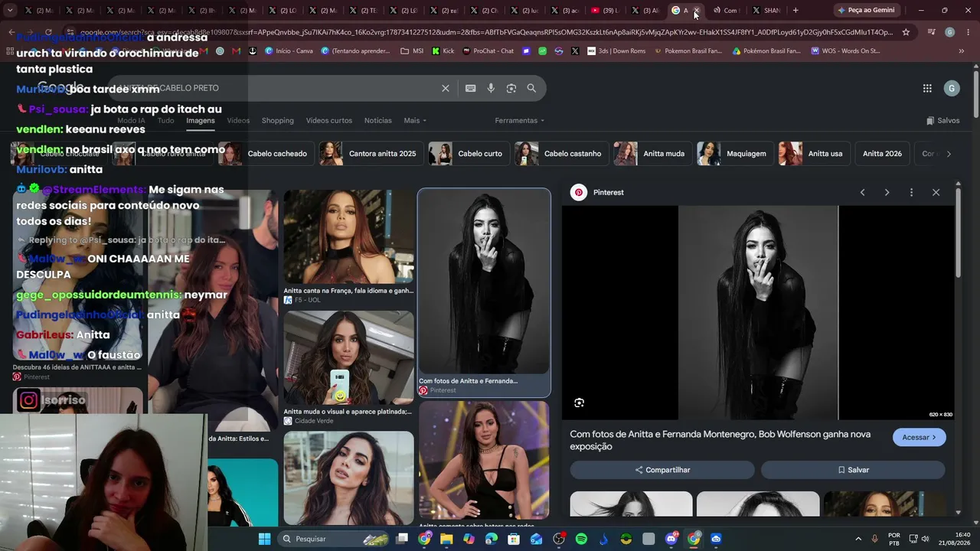980x551 pixels.
Task: Open the POR PTB language indicator
Action: [x=894, y=539]
